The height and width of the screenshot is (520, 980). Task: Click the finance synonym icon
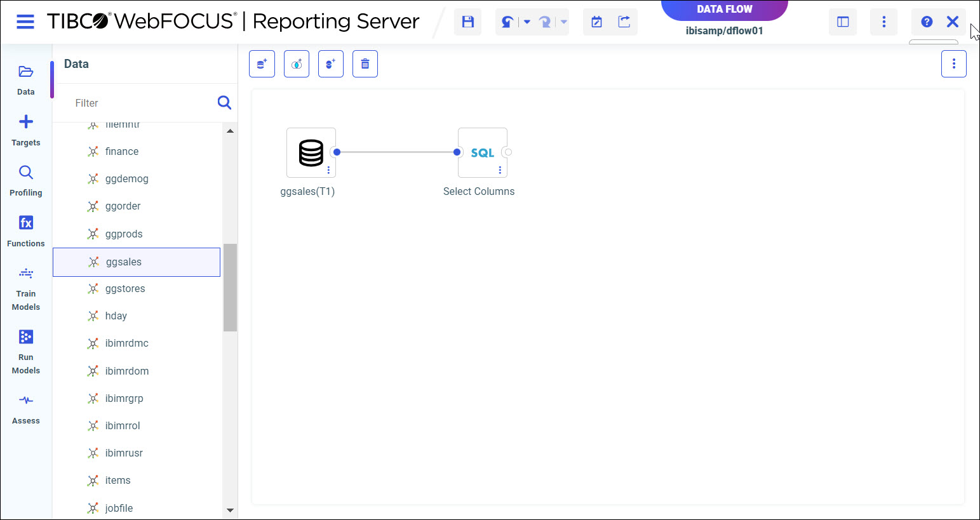(x=93, y=152)
